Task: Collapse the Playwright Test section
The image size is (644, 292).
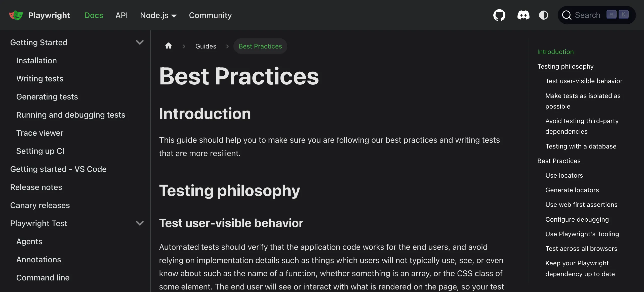Action: 140,223
